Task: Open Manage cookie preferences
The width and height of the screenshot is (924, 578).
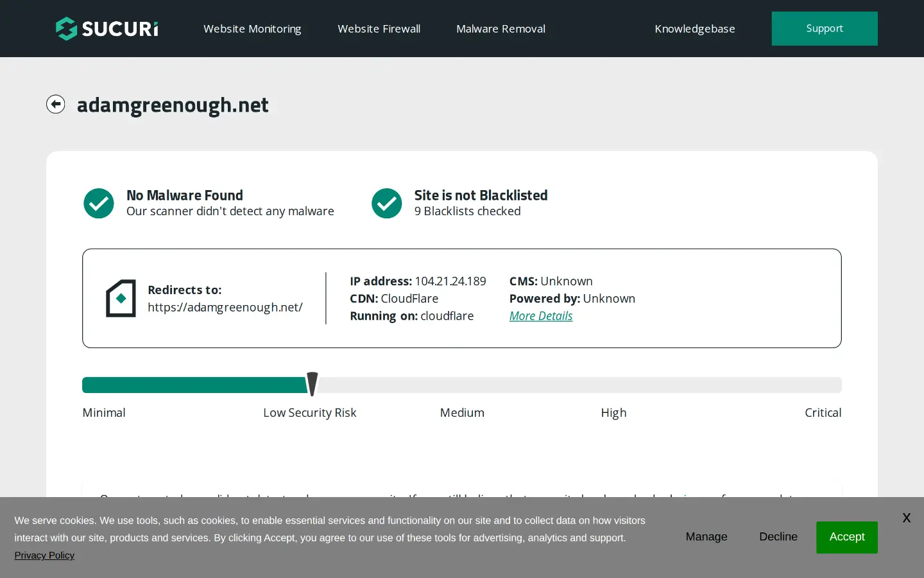Action: (706, 537)
